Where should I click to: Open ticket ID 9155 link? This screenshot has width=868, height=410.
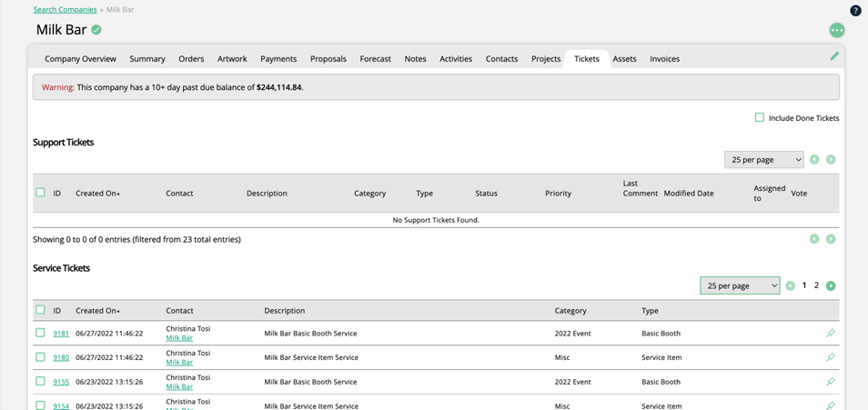coord(61,382)
